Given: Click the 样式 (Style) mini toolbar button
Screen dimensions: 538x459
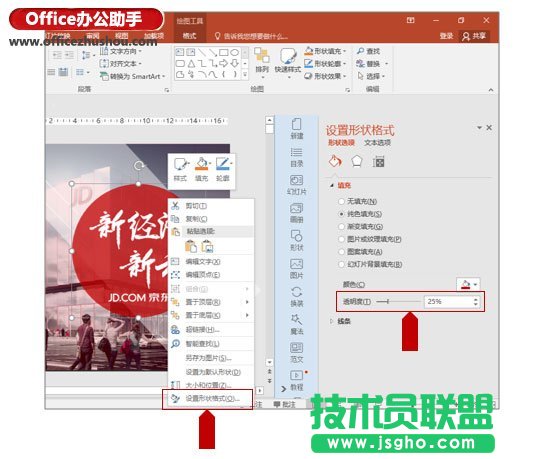Looking at the screenshot, I should click(180, 170).
